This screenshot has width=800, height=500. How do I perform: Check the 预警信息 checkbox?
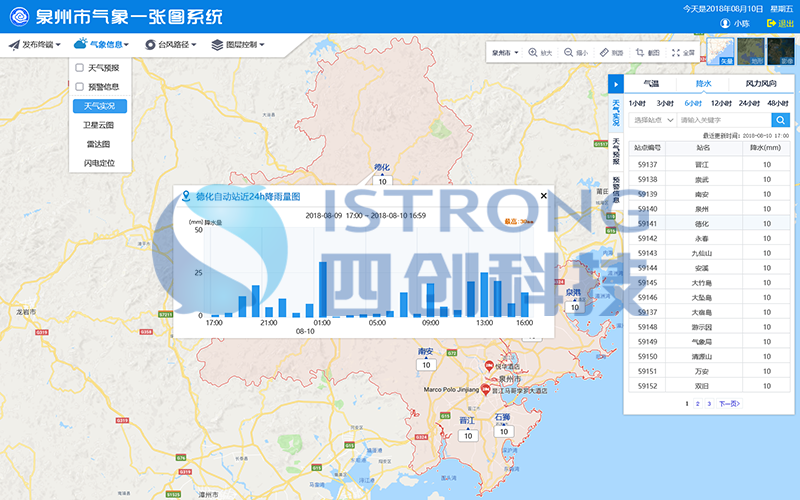[79, 87]
